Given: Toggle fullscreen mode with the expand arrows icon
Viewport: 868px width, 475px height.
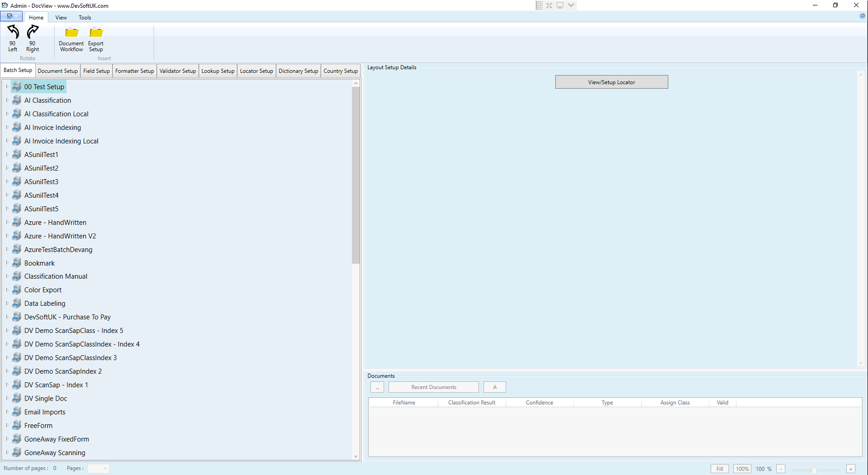Looking at the screenshot, I should [549, 5].
